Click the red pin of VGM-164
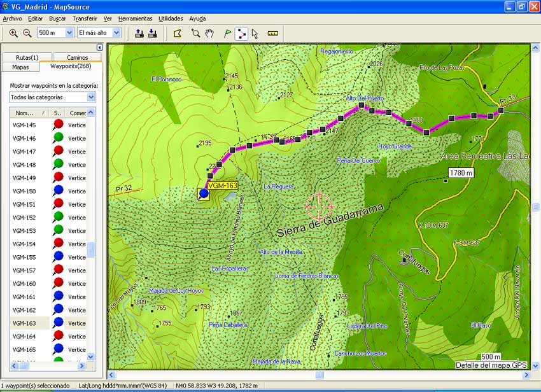 coord(59,335)
